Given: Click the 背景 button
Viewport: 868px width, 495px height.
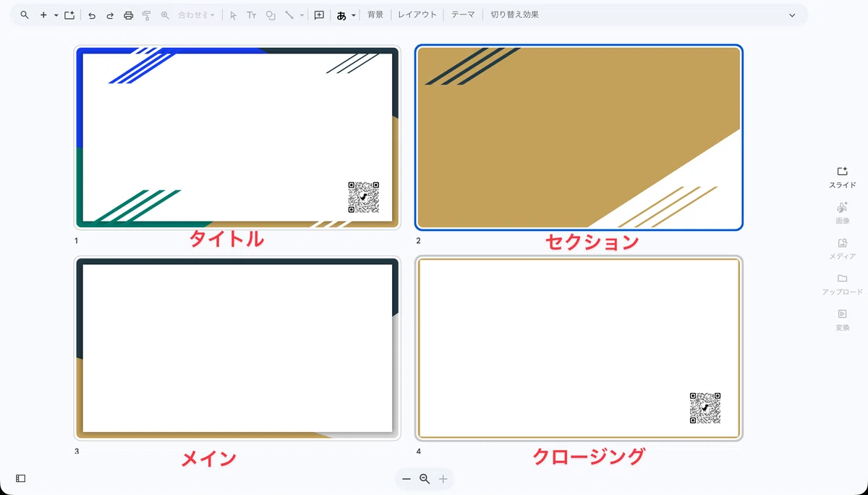Looking at the screenshot, I should click(x=375, y=14).
